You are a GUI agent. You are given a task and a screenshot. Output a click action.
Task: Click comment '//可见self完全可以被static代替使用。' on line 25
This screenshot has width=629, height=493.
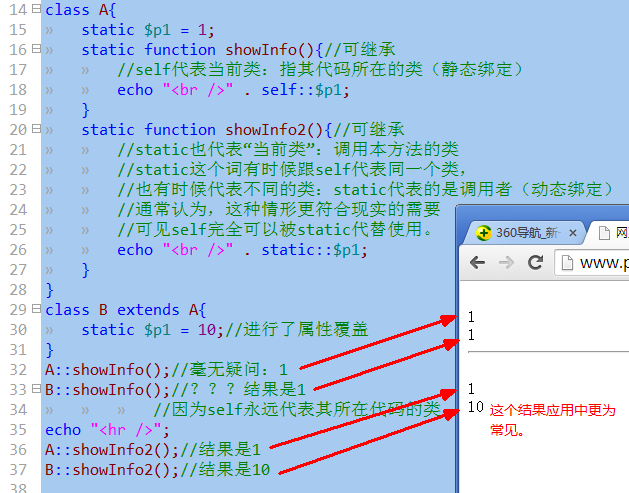(x=275, y=229)
